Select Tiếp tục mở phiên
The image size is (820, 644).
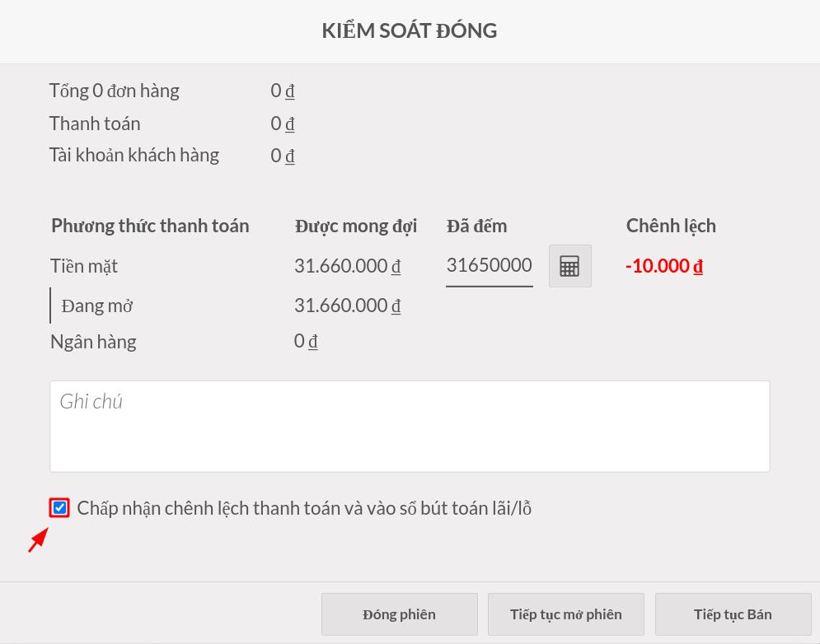(x=565, y=614)
